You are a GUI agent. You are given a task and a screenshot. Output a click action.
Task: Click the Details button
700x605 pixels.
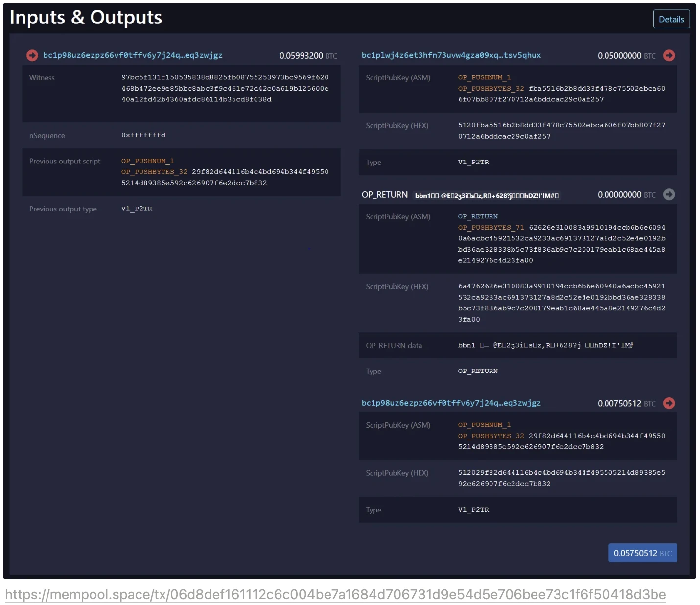click(x=671, y=19)
